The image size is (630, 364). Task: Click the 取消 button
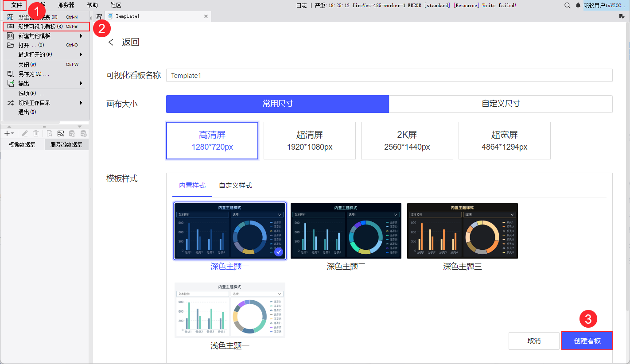(x=534, y=341)
